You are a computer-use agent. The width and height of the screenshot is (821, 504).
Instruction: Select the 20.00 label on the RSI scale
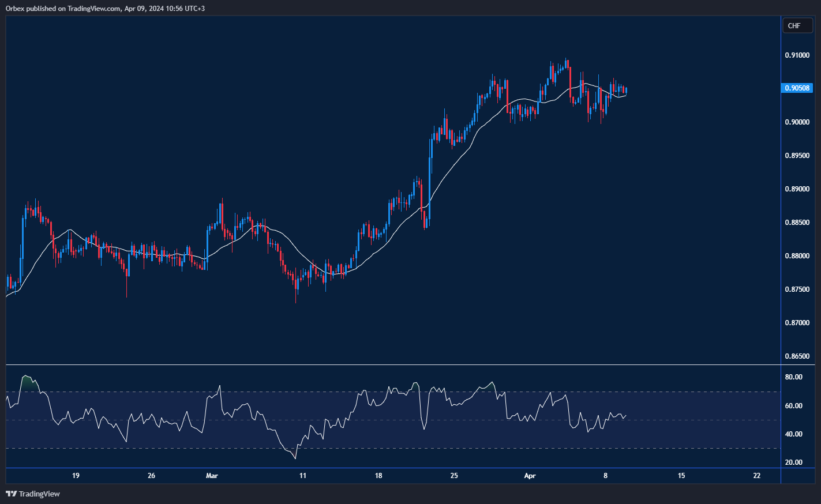coord(794,462)
